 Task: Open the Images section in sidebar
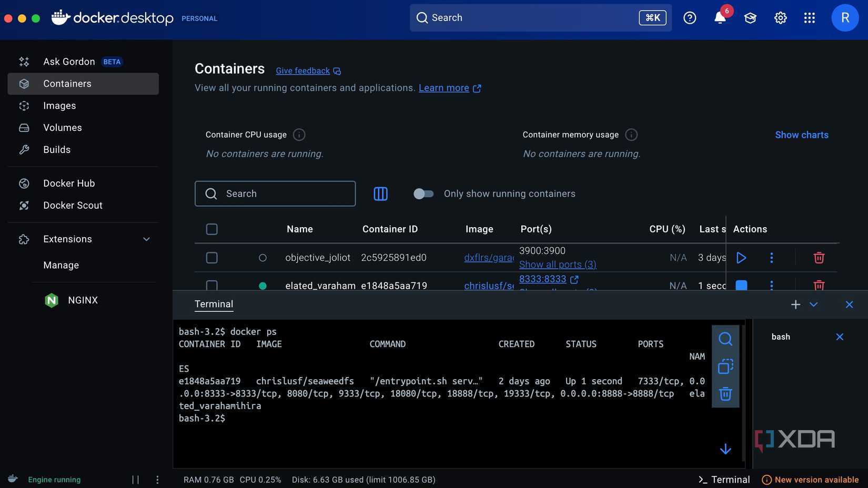pyautogui.click(x=59, y=105)
